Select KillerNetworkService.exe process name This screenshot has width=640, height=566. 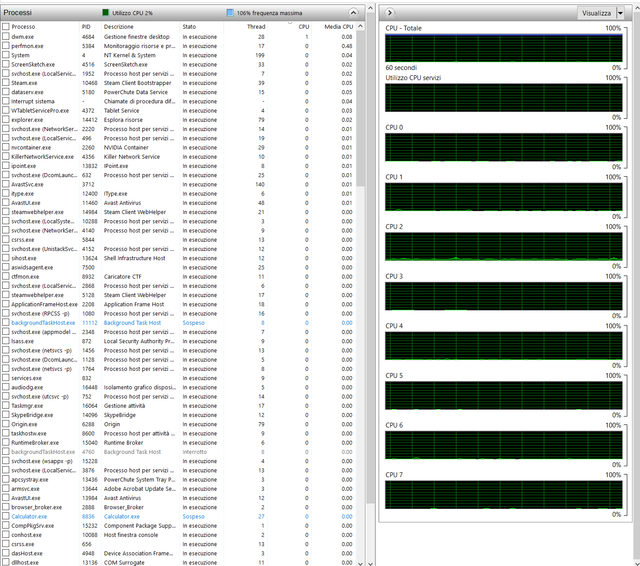[x=42, y=157]
